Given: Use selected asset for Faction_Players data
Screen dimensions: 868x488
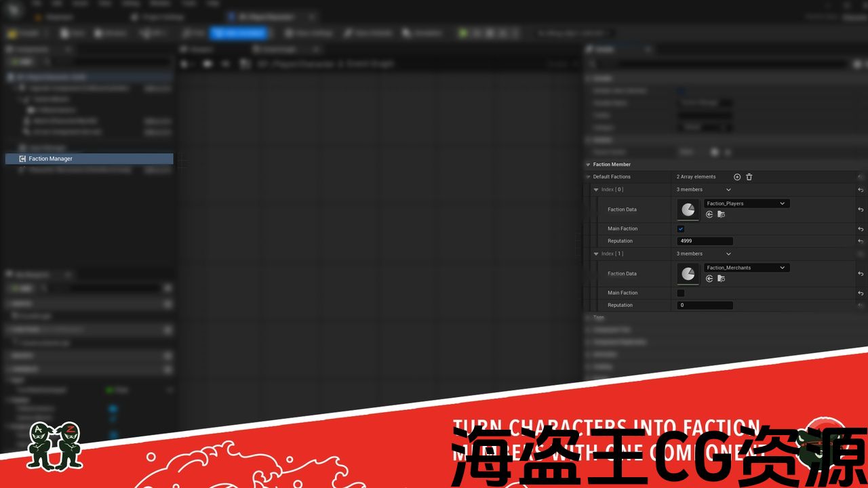Looking at the screenshot, I should [709, 214].
